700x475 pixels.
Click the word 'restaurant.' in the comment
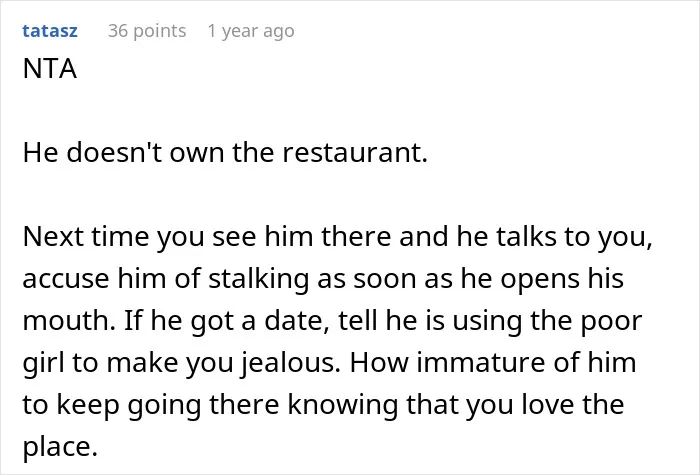point(355,153)
